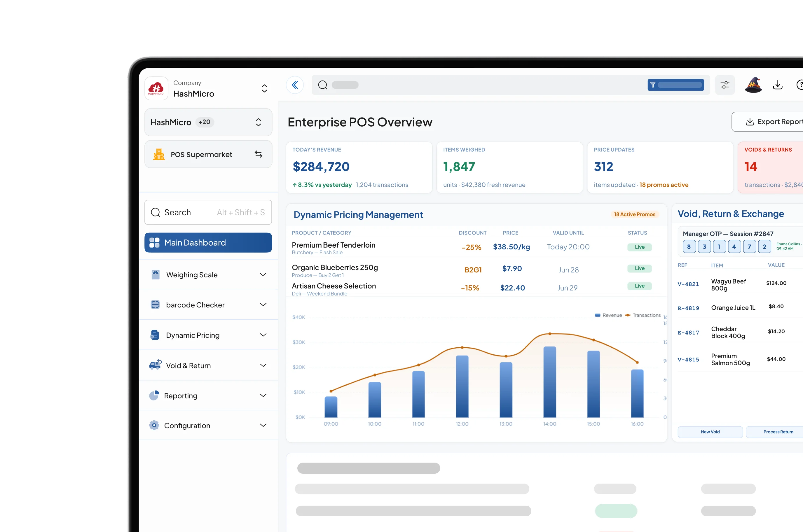Click the Reporting pie chart icon
The width and height of the screenshot is (803, 532).
(154, 395)
